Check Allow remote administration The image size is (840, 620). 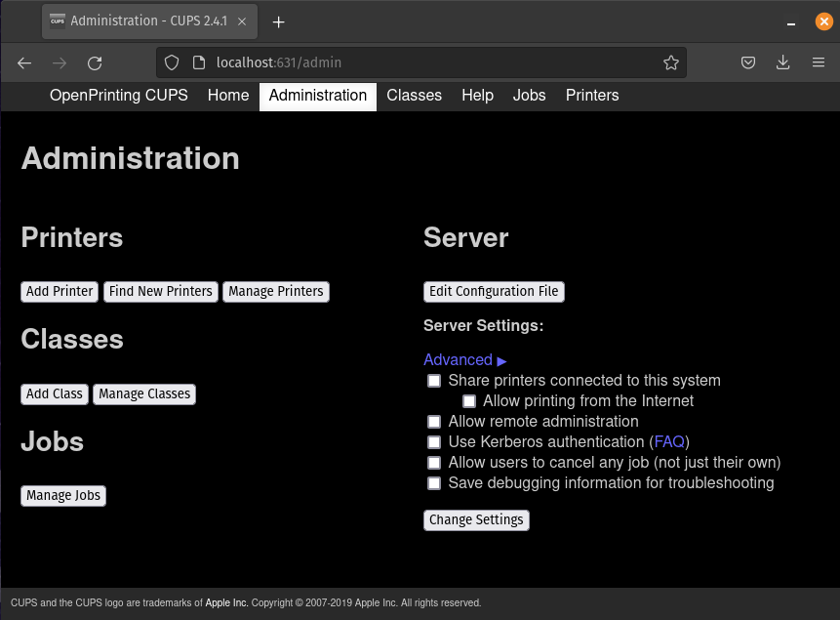pos(434,422)
